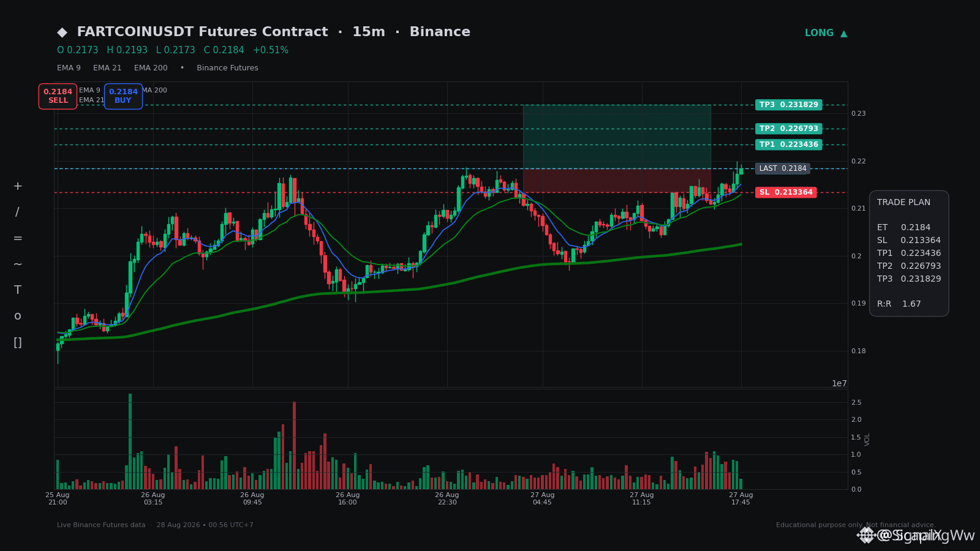Viewport: 980px width, 551px height.
Task: Click the low price L 0.2173 value
Action: 175,50
